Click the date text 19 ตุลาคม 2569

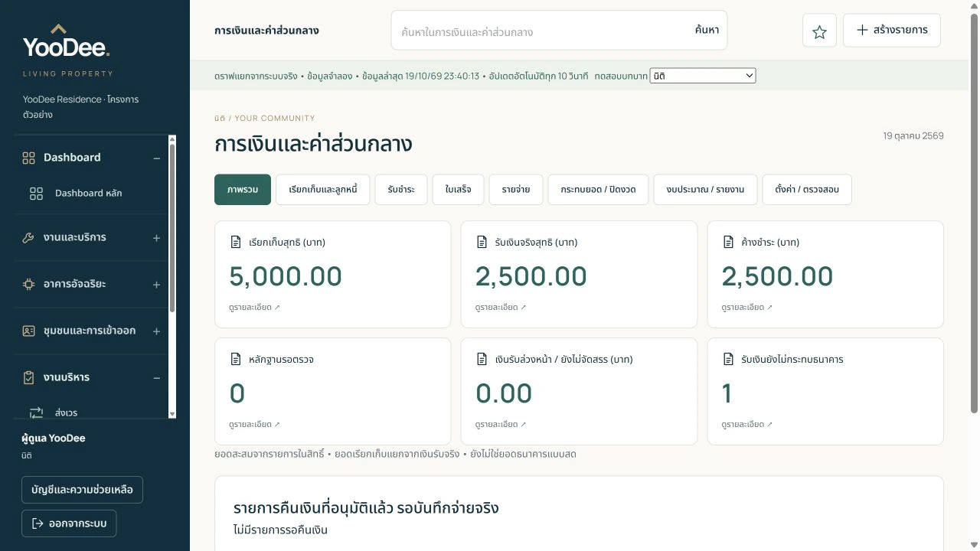click(913, 136)
